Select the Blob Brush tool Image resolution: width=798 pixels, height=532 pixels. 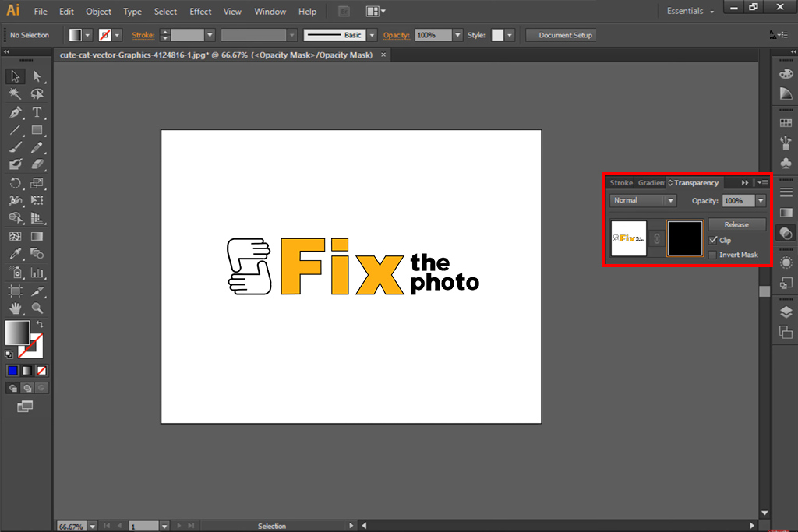15,165
